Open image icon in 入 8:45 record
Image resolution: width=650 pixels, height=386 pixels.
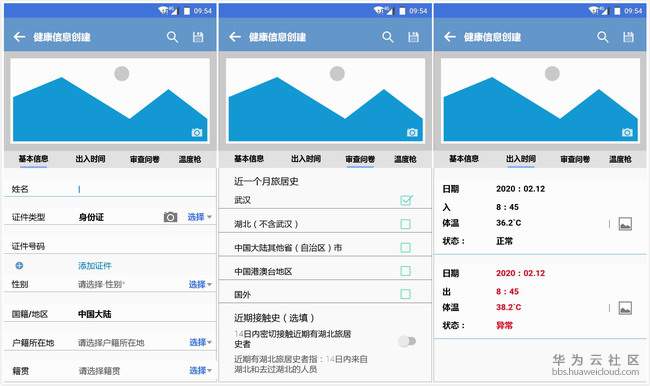[625, 224]
